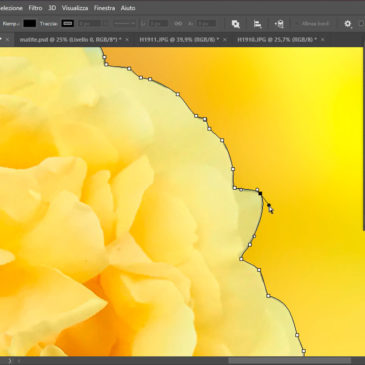Open the status bar arrow menu
The height and width of the screenshot is (365, 365).
click(x=9, y=361)
